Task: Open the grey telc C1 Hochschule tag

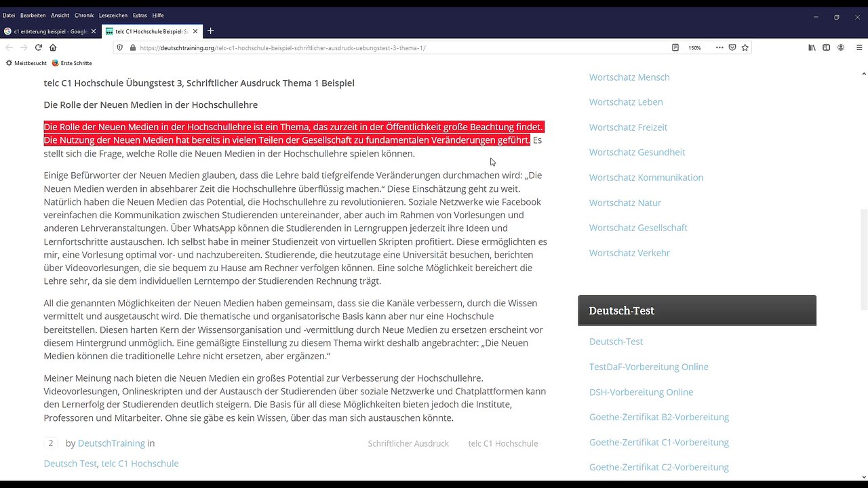Action: [x=503, y=443]
